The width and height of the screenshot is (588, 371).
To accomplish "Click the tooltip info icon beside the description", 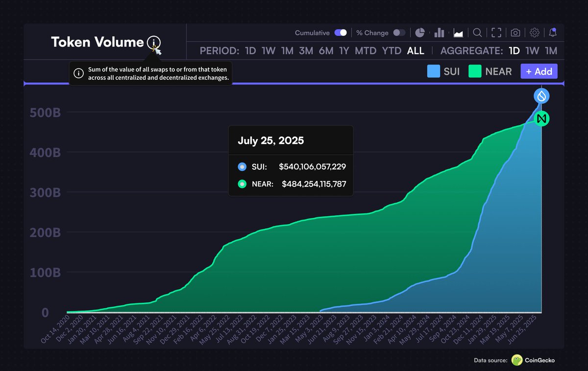I will [x=78, y=73].
